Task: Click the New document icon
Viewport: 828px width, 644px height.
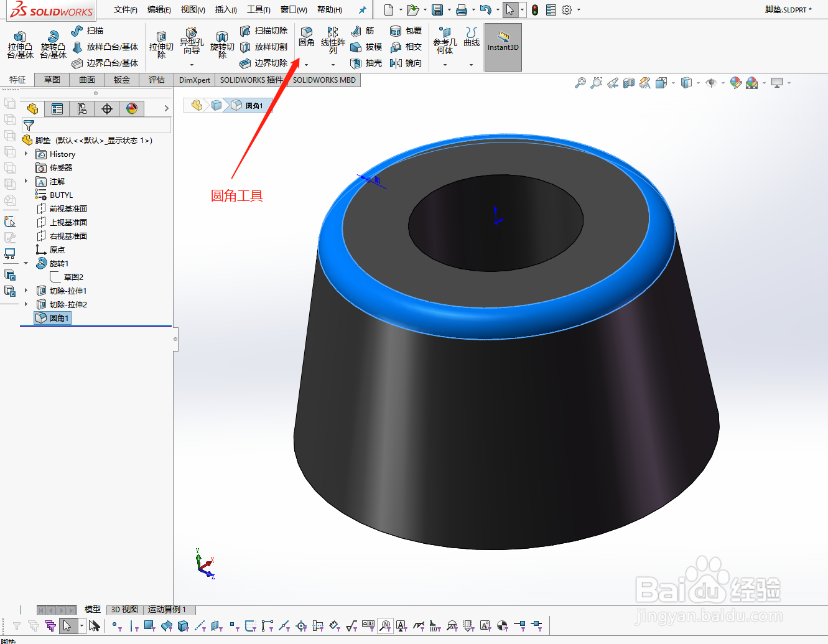Action: click(x=389, y=10)
